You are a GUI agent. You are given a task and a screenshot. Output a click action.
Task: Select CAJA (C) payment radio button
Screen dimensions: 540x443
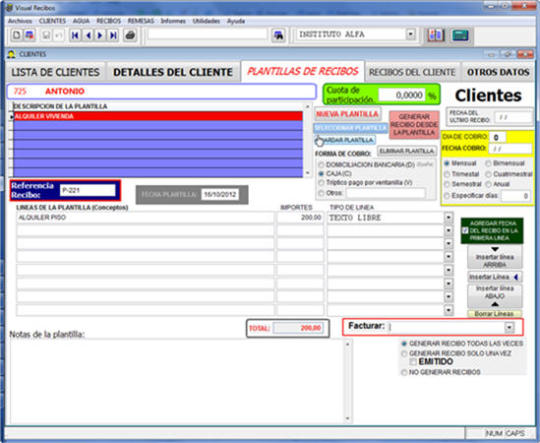click(321, 174)
